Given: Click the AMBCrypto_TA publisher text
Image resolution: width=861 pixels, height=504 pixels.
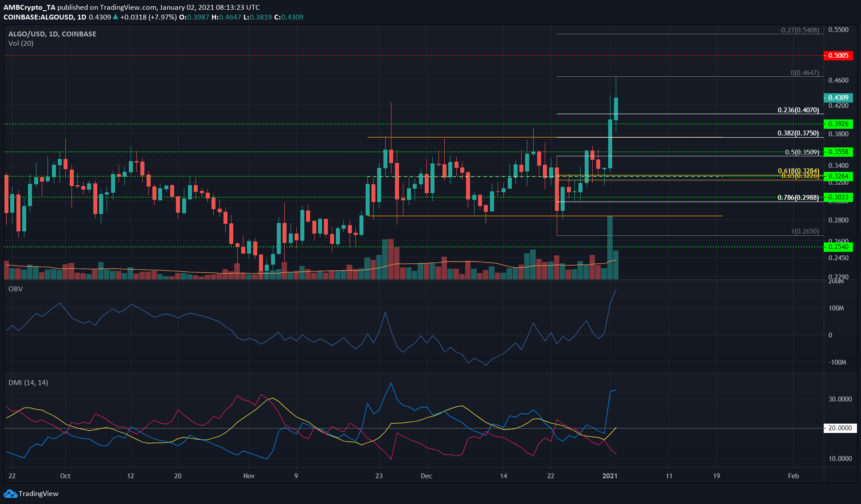Looking at the screenshot, I should click(29, 7).
